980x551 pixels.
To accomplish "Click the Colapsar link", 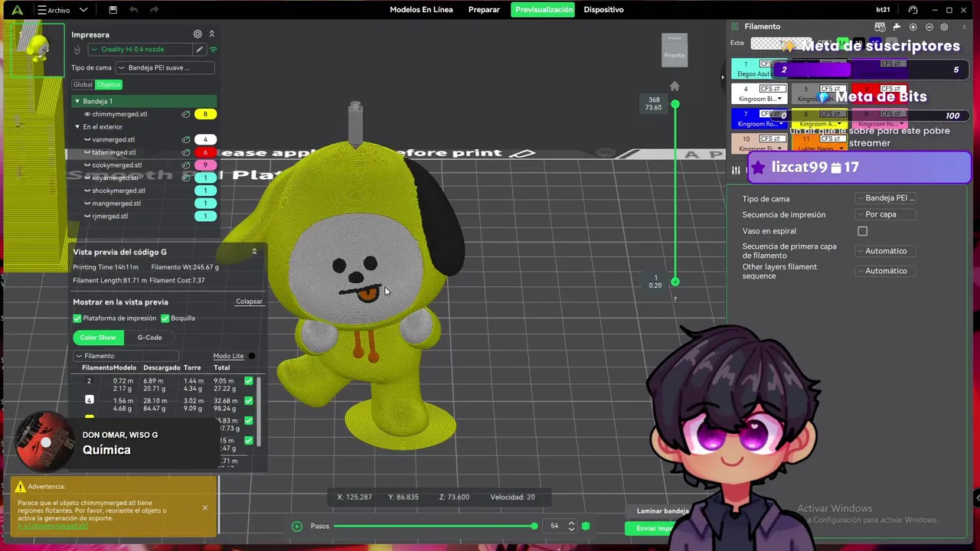I will coord(249,302).
